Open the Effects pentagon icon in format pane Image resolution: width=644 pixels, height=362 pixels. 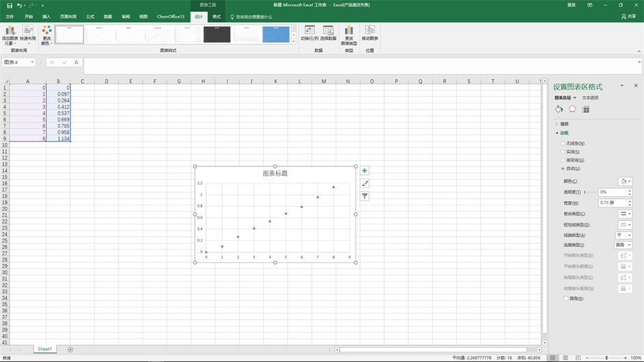coord(572,109)
